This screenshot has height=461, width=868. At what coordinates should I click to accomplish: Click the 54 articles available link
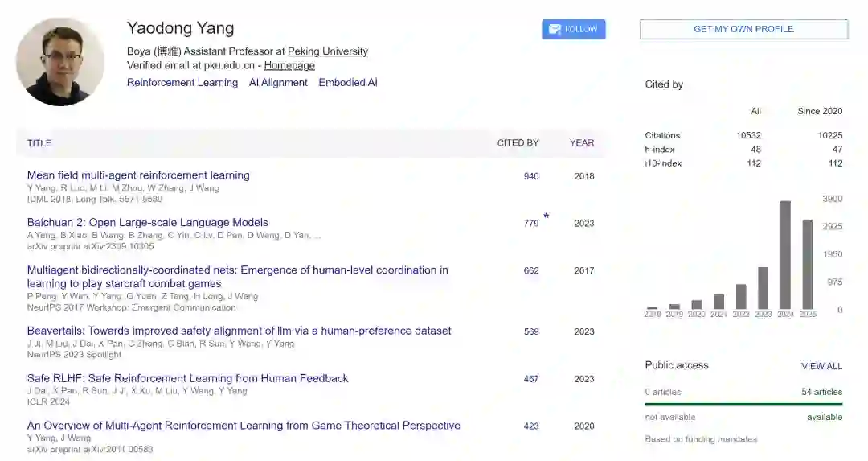[x=821, y=392]
